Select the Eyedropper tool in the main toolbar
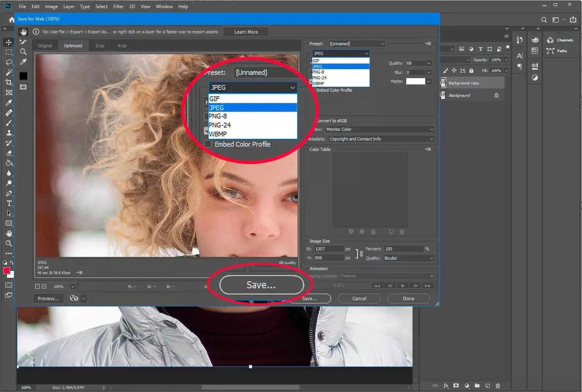Image resolution: width=582 pixels, height=392 pixels. (x=9, y=103)
